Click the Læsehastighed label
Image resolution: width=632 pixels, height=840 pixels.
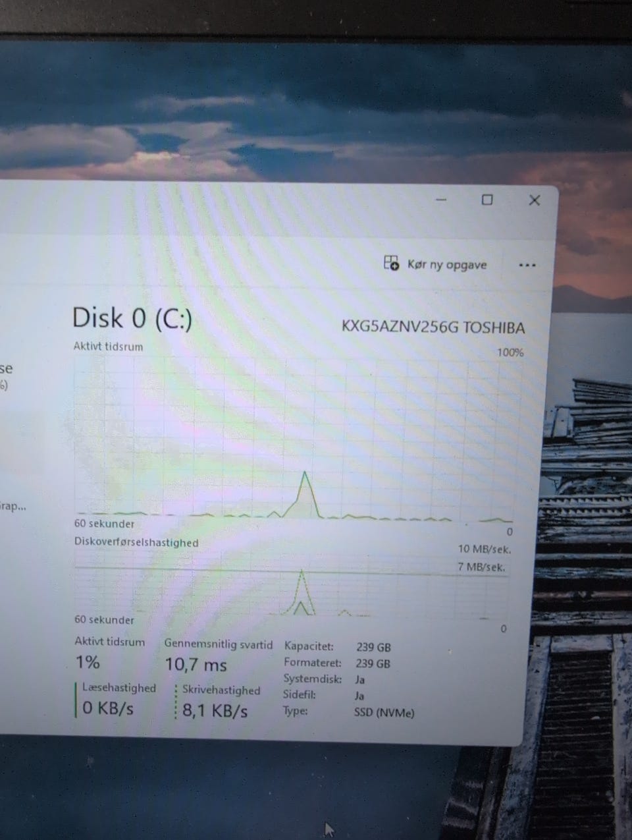(x=118, y=688)
